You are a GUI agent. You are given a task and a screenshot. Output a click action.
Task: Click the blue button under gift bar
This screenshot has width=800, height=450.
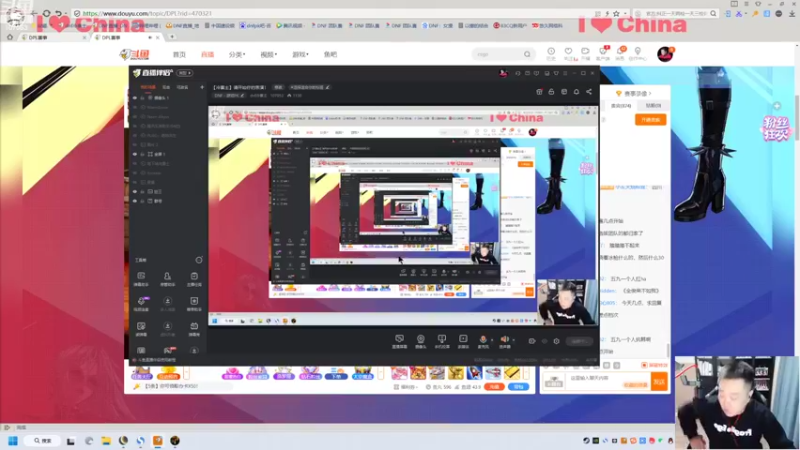(518, 387)
